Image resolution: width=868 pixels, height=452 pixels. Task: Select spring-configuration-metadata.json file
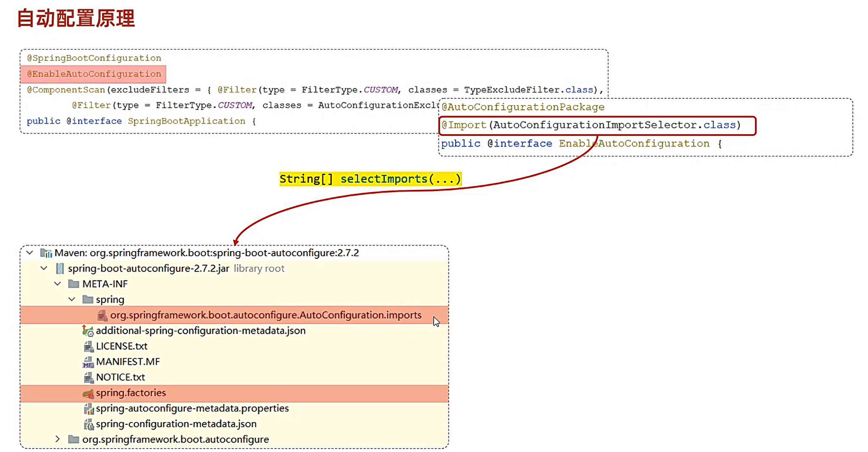pyautogui.click(x=176, y=424)
